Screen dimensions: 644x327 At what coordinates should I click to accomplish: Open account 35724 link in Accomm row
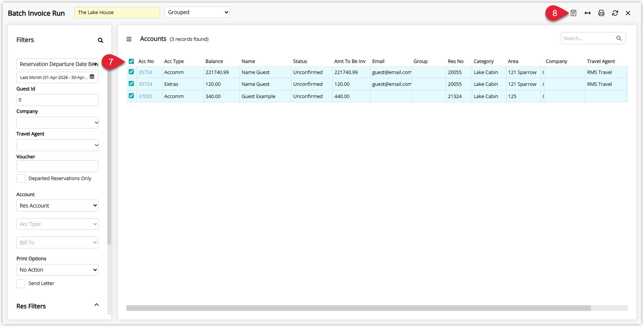[x=145, y=72]
